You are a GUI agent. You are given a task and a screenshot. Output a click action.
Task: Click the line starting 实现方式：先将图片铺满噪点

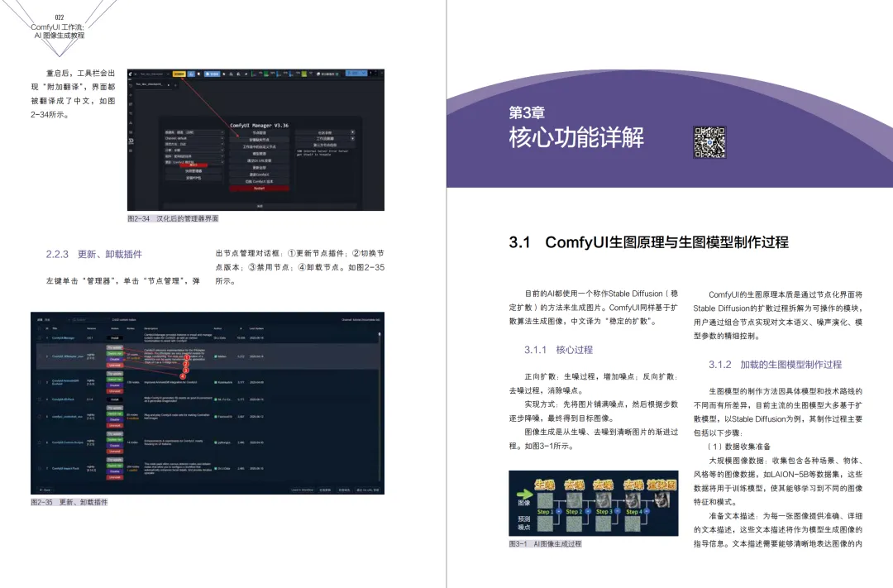tap(601, 404)
